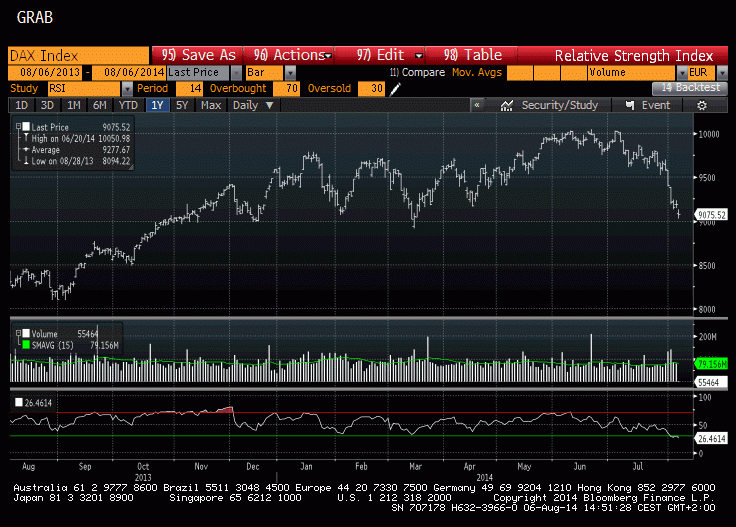Image resolution: width=736 pixels, height=527 pixels.
Task: Click start date field 08/06/2013
Action: coord(45,73)
